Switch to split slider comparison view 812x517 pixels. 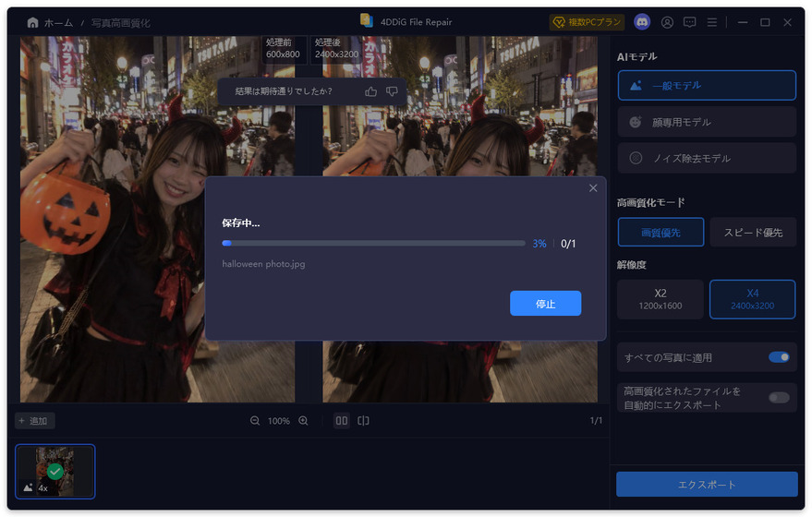click(x=364, y=421)
